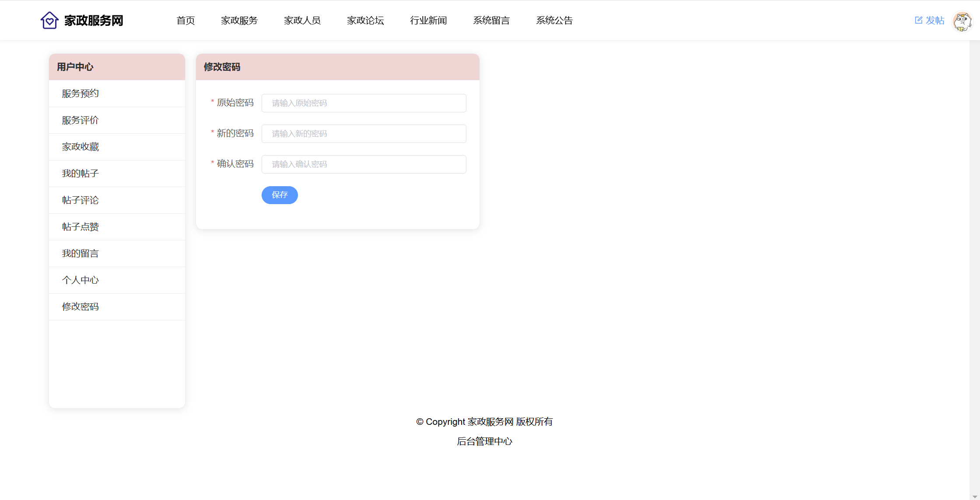Viewport: 980px width, 500px height.
Task: Open the user avatar in header
Action: pos(962,21)
